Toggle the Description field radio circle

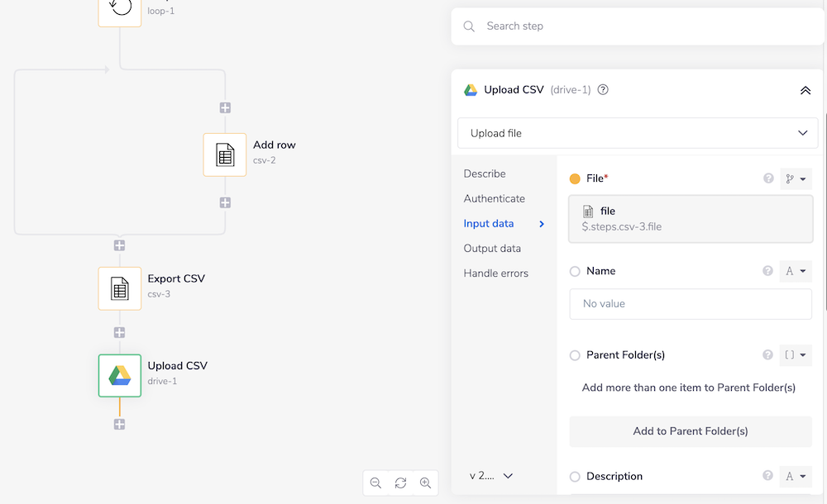tap(575, 476)
